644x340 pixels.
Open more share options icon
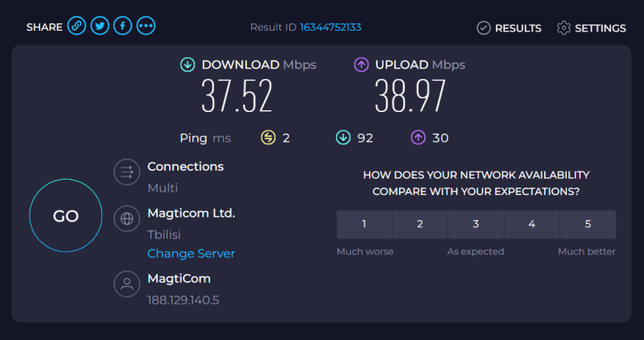point(146,27)
